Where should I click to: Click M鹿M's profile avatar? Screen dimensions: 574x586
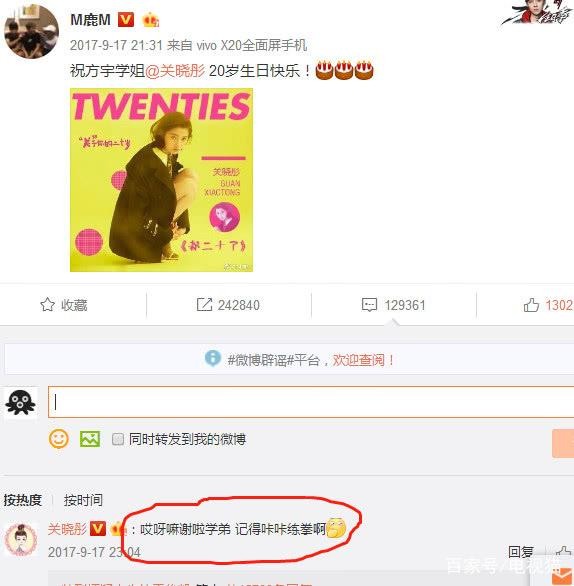pos(31,32)
